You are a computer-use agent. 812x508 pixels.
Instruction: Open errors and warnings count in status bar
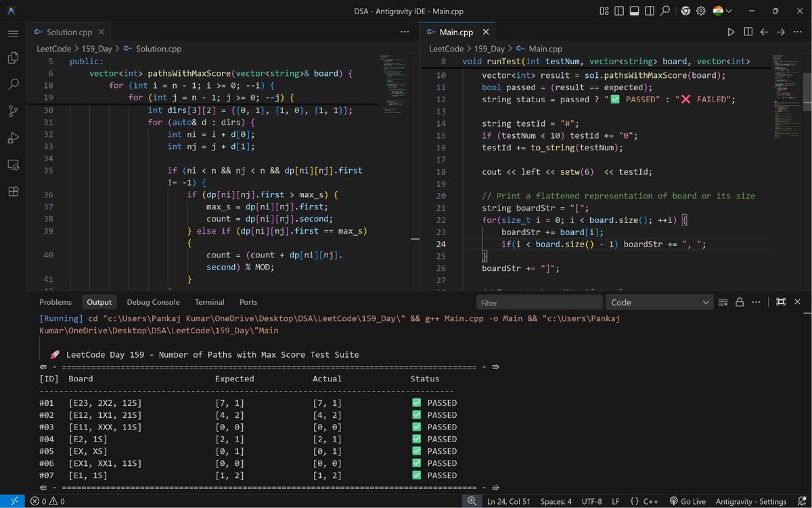(47, 501)
